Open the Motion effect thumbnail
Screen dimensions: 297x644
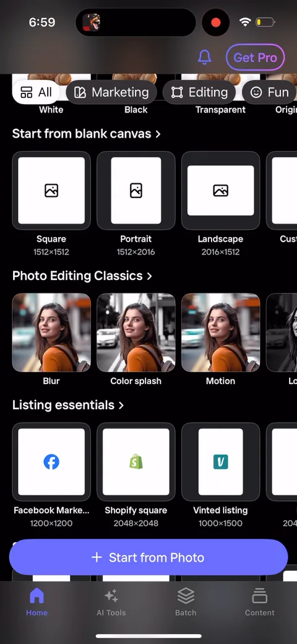(x=221, y=333)
